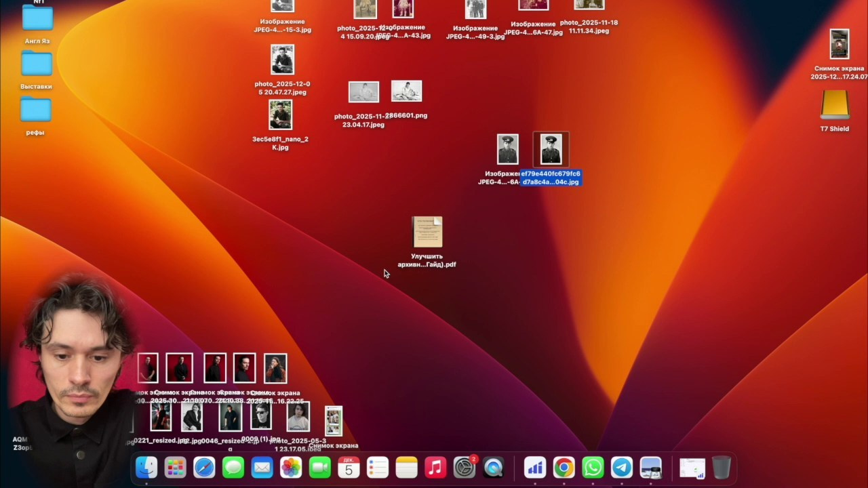
Task: Select the Выставки folder on the desktop
Action: (37, 63)
